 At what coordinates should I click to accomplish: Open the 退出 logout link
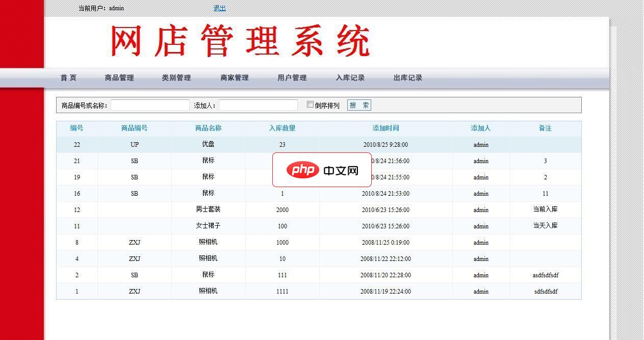click(x=218, y=8)
